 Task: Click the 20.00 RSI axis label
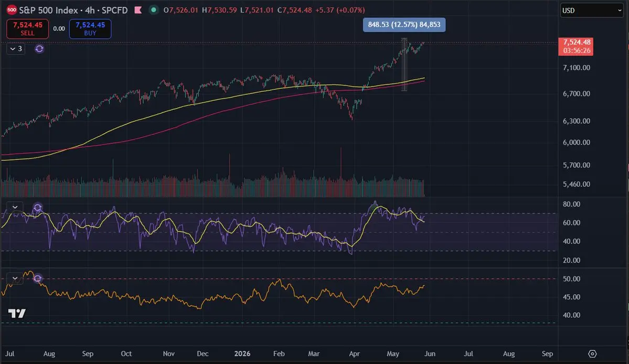pos(572,261)
